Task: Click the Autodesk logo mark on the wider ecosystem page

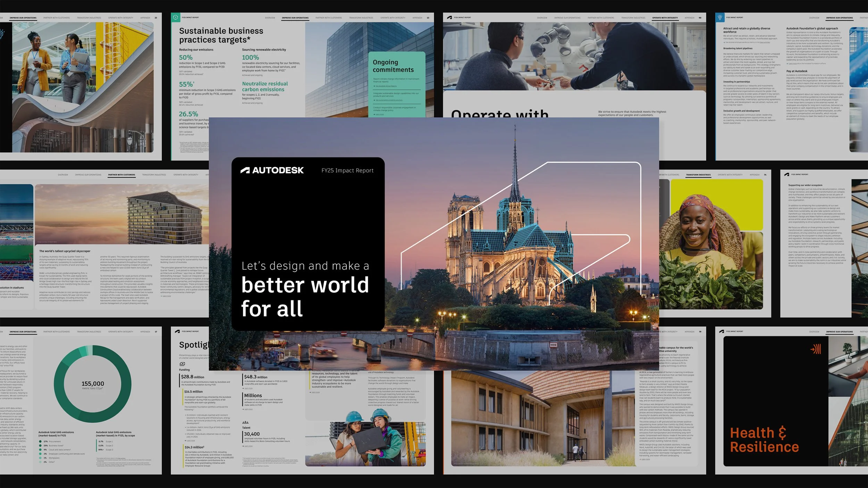Action: 787,175
